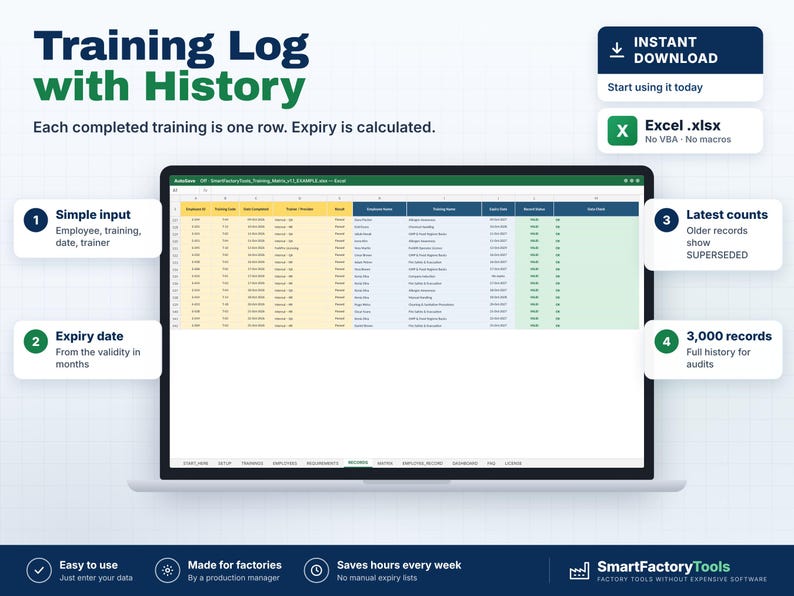Click the No VBA · No macros text

coord(688,139)
